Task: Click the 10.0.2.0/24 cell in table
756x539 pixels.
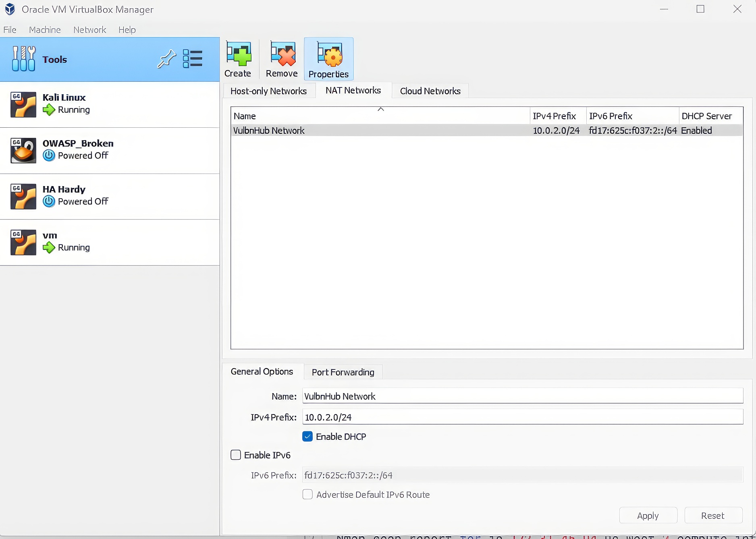Action: point(556,131)
